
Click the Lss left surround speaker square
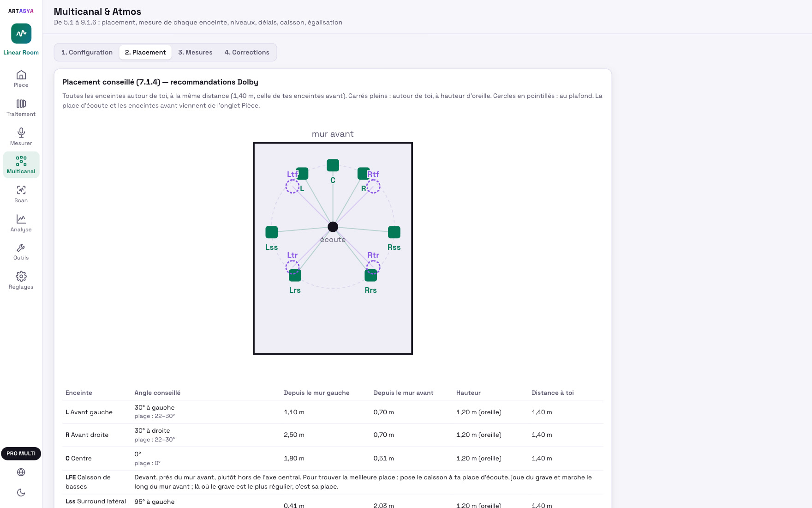pos(272,232)
